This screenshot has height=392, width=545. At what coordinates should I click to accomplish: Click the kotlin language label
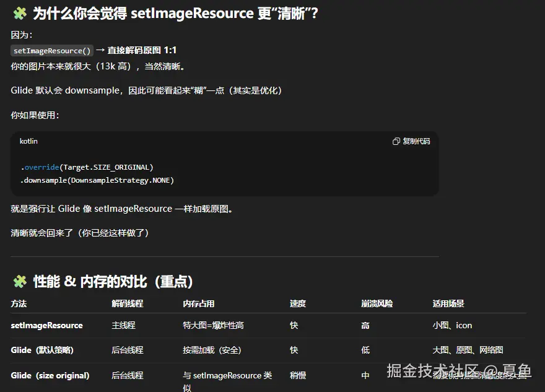[x=28, y=141]
